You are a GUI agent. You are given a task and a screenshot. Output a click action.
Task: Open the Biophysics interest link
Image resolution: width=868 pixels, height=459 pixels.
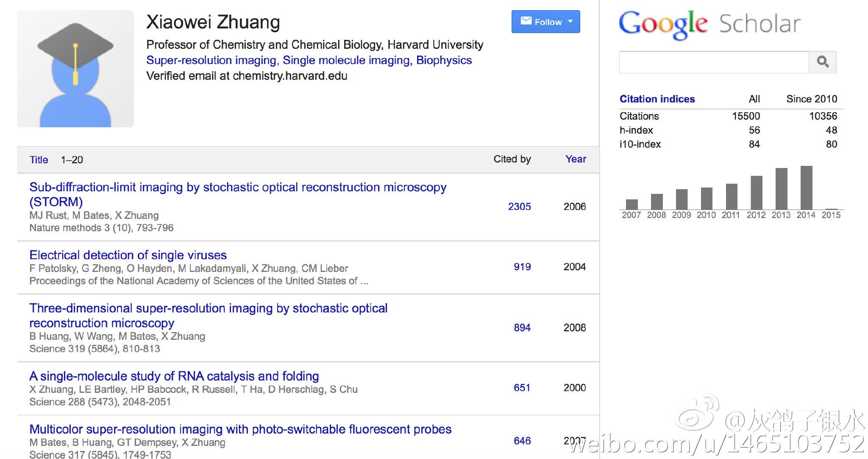[444, 60]
